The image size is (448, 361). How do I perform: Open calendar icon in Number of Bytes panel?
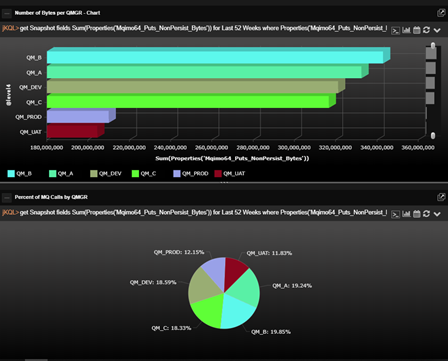pos(417,30)
